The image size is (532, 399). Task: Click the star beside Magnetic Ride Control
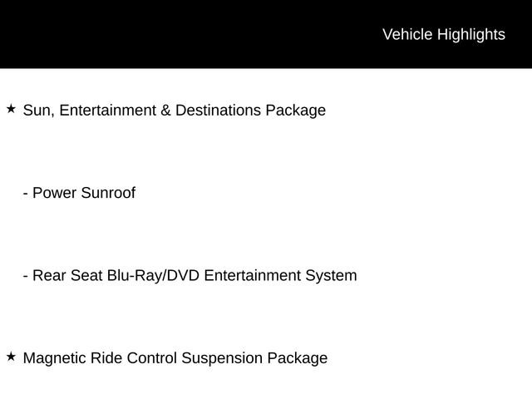coord(12,357)
